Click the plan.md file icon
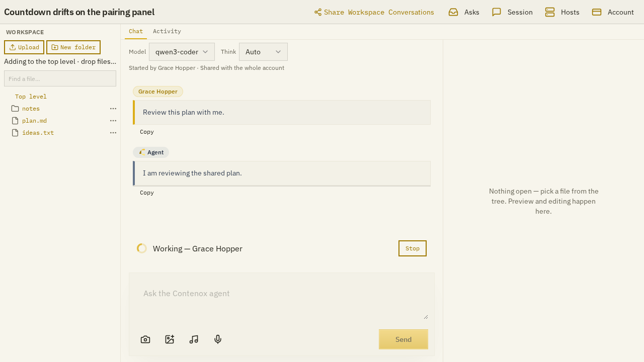644x362 pixels. click(15, 121)
